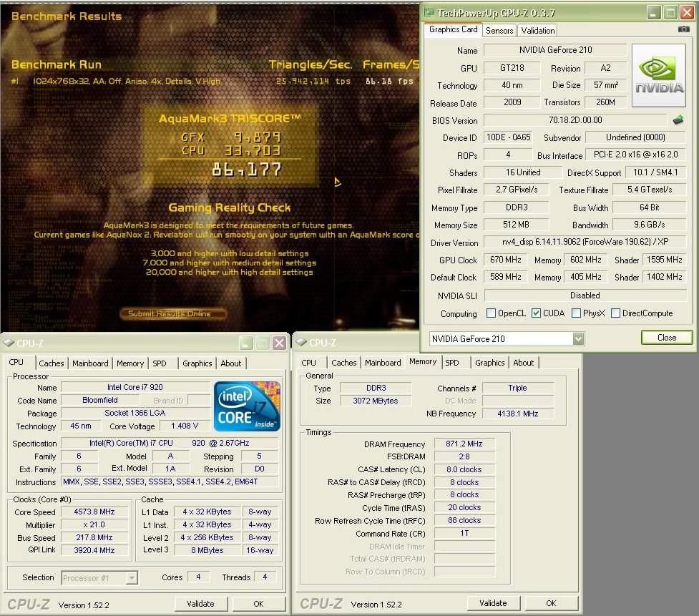Minimize the left CPU-Z window
This screenshot has width=699, height=616.
[246, 343]
